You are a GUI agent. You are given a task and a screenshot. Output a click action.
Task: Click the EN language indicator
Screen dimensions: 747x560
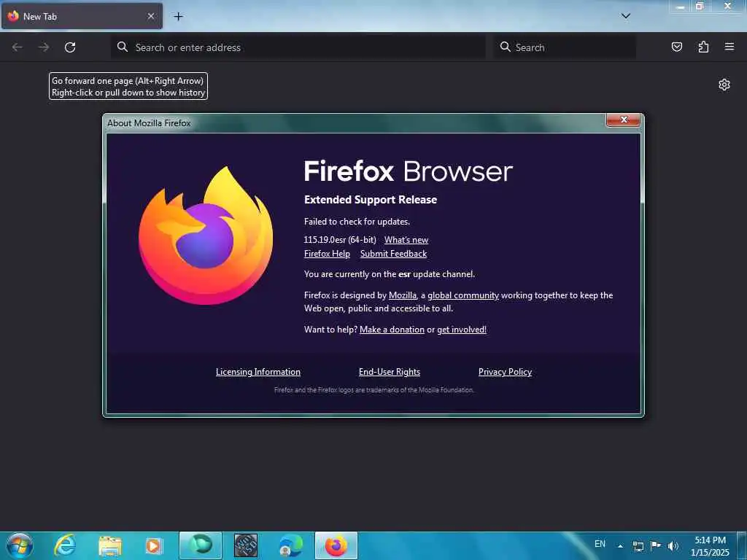(600, 544)
